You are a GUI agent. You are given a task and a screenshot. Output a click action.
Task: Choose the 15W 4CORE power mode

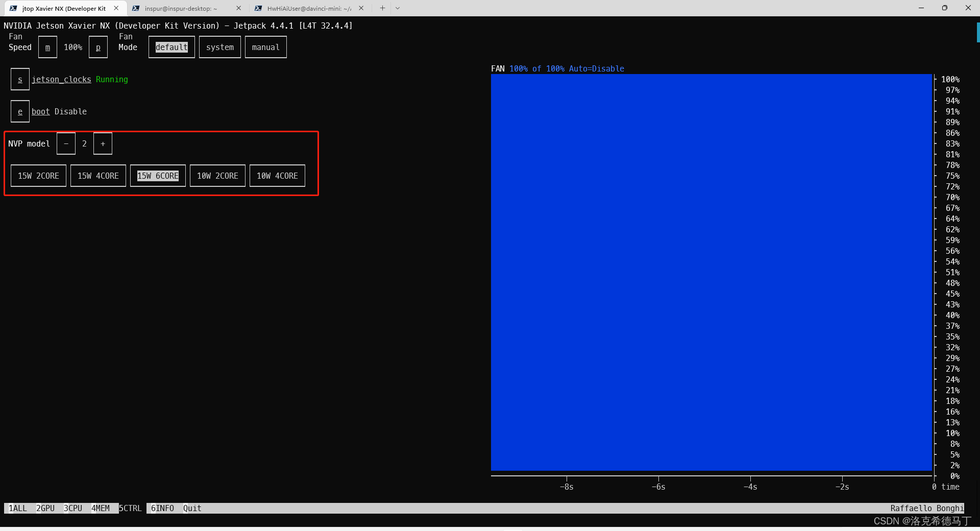(98, 176)
